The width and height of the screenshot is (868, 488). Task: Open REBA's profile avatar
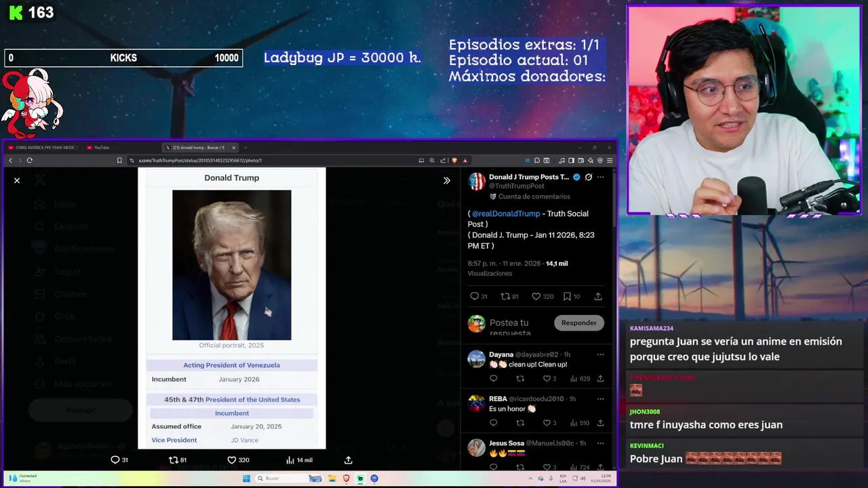coord(477,403)
